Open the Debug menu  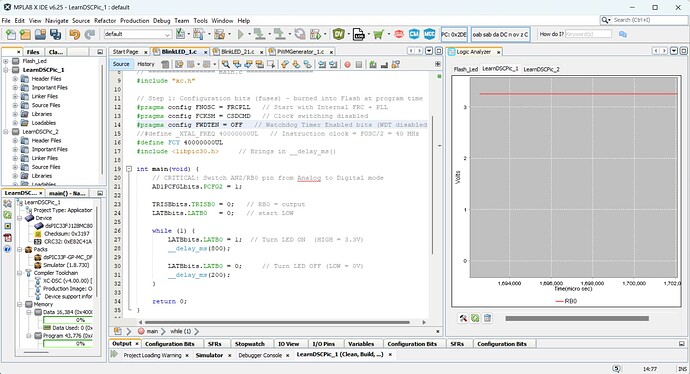point(161,21)
